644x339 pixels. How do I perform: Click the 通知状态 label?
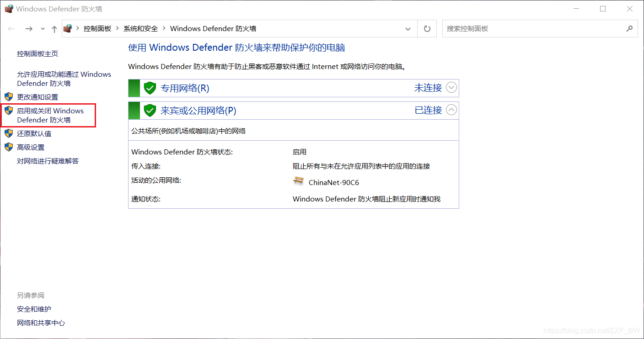(146, 199)
